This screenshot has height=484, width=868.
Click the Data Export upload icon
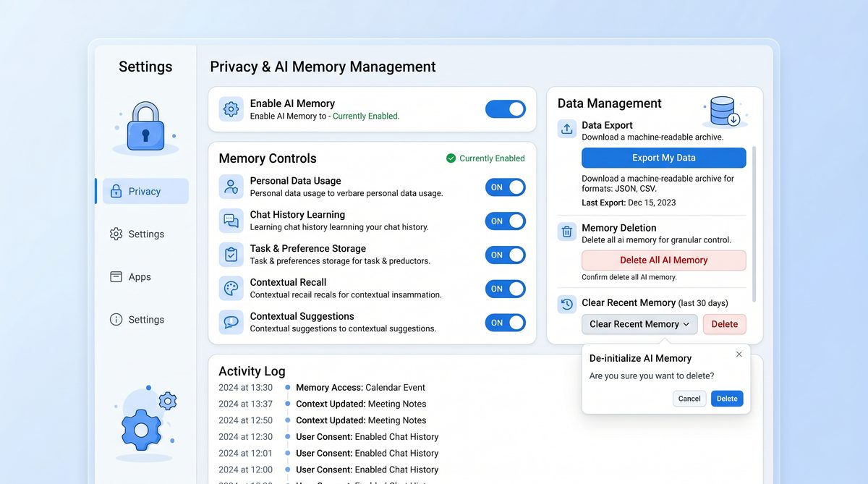click(567, 129)
